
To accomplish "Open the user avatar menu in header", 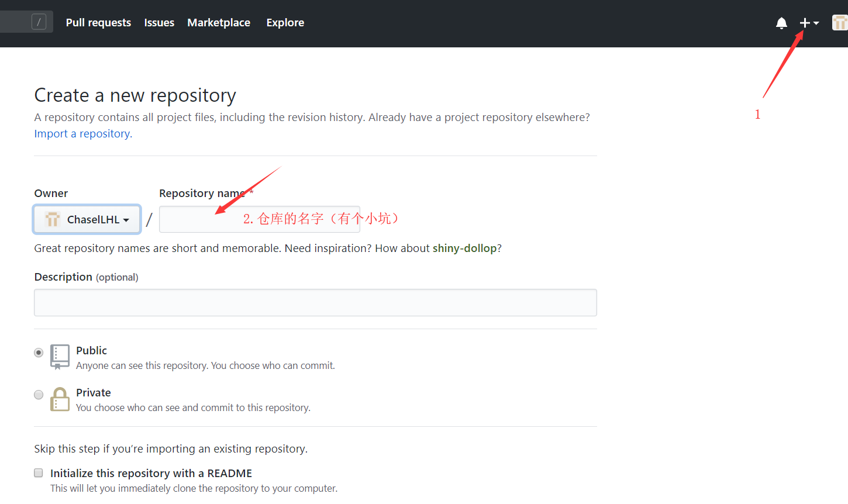I will click(x=840, y=23).
